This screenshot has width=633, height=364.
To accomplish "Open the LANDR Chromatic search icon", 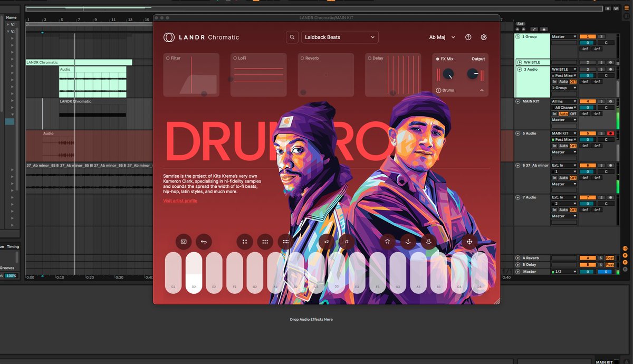I will click(292, 37).
